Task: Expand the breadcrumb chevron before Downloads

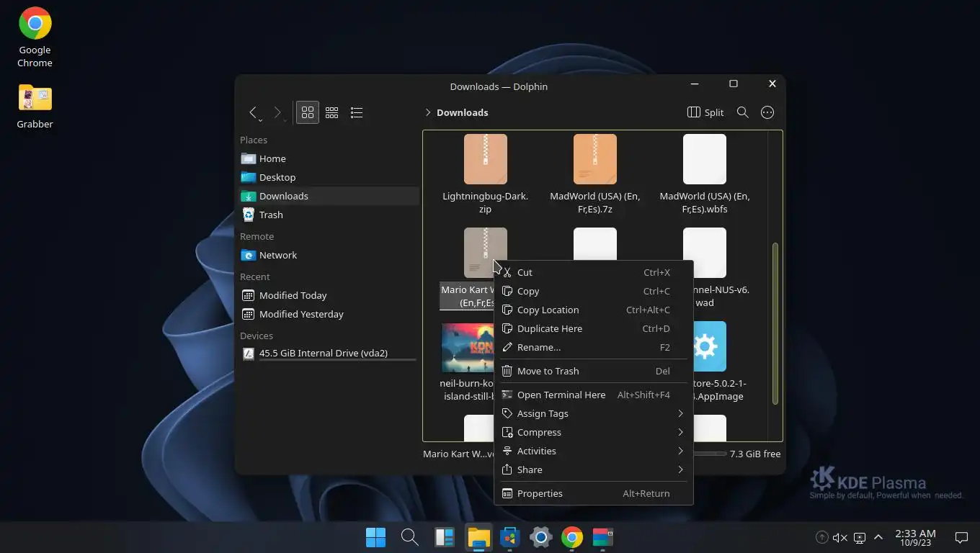Action: click(428, 112)
